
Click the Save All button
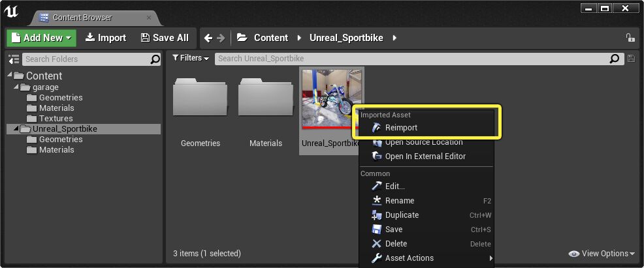[x=165, y=38]
